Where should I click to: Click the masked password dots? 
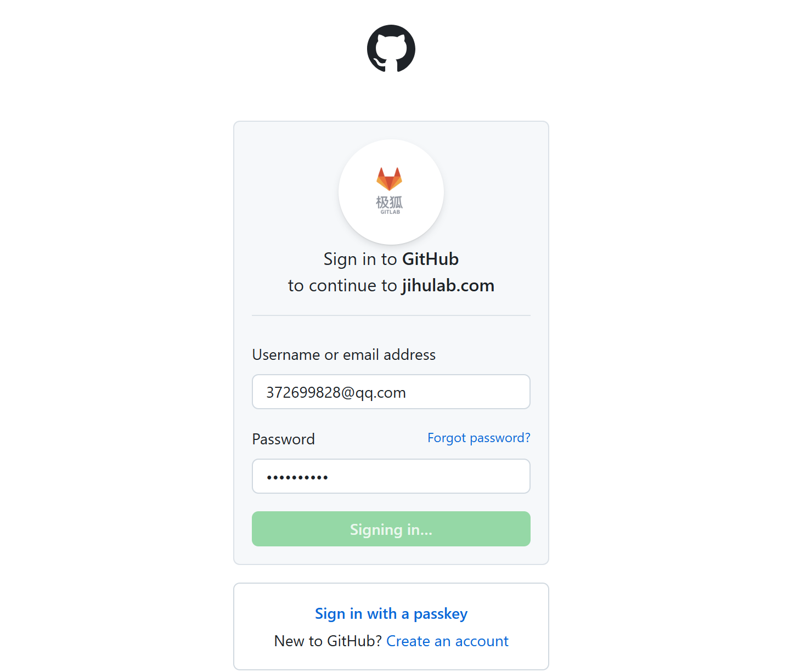click(x=297, y=477)
